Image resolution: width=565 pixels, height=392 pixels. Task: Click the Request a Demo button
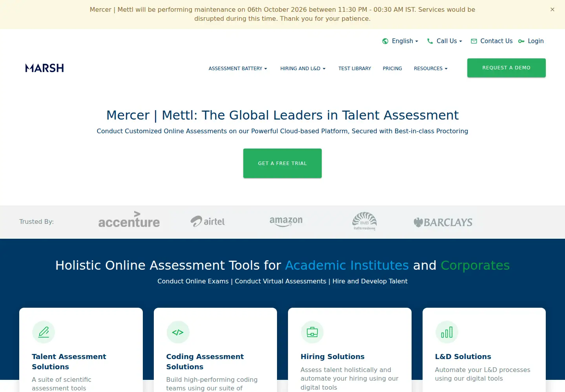click(x=506, y=68)
